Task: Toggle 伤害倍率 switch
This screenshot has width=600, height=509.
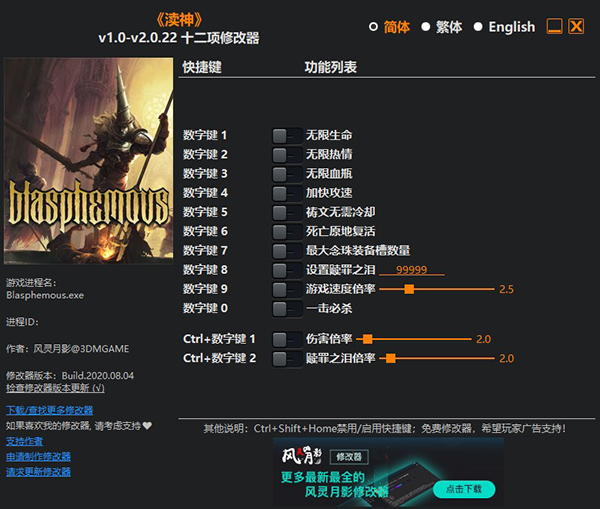Action: [x=287, y=339]
